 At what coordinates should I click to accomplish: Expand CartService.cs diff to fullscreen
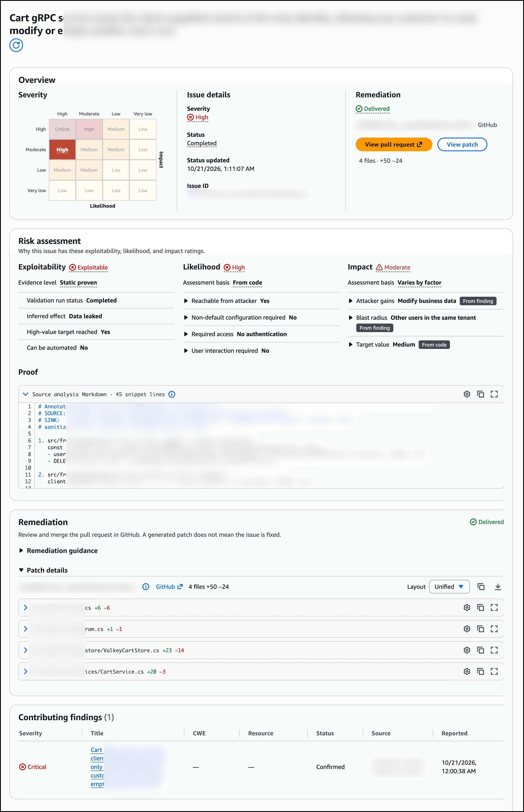[x=494, y=671]
